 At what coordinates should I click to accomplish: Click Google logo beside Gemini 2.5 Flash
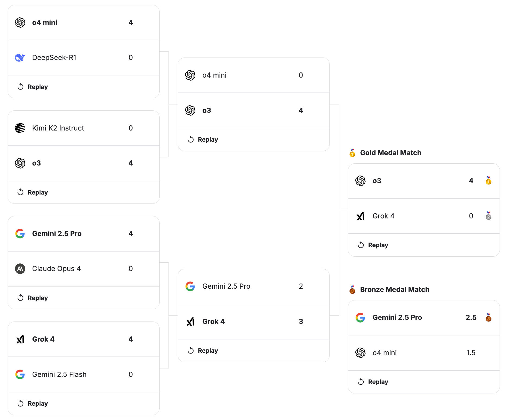pyautogui.click(x=20, y=374)
